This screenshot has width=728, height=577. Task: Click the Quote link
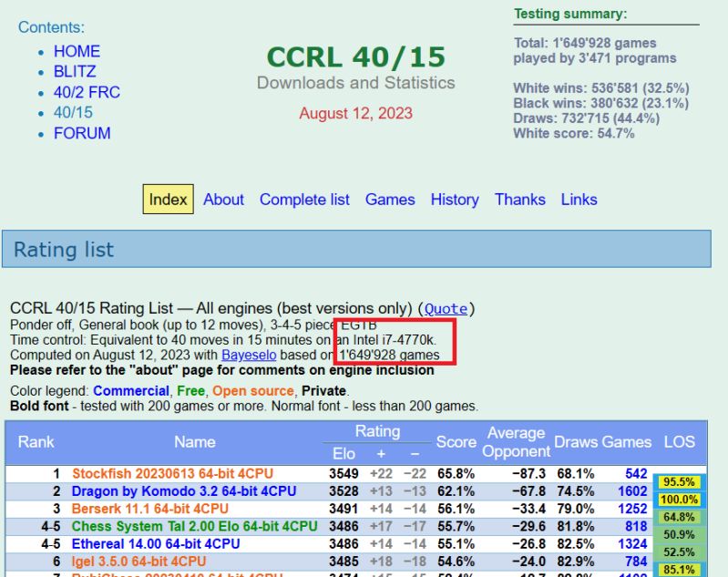[446, 308]
